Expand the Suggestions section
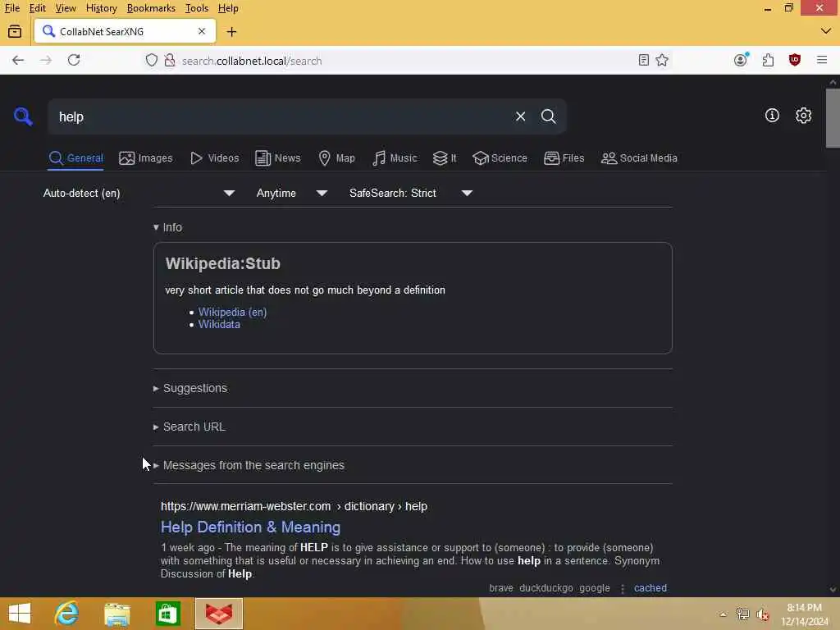 pos(190,388)
